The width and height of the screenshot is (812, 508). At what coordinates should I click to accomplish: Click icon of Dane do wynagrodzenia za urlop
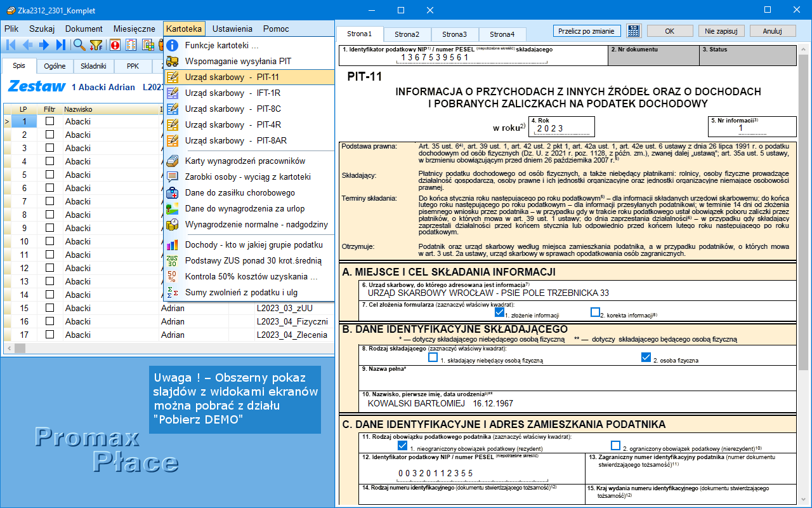point(172,208)
